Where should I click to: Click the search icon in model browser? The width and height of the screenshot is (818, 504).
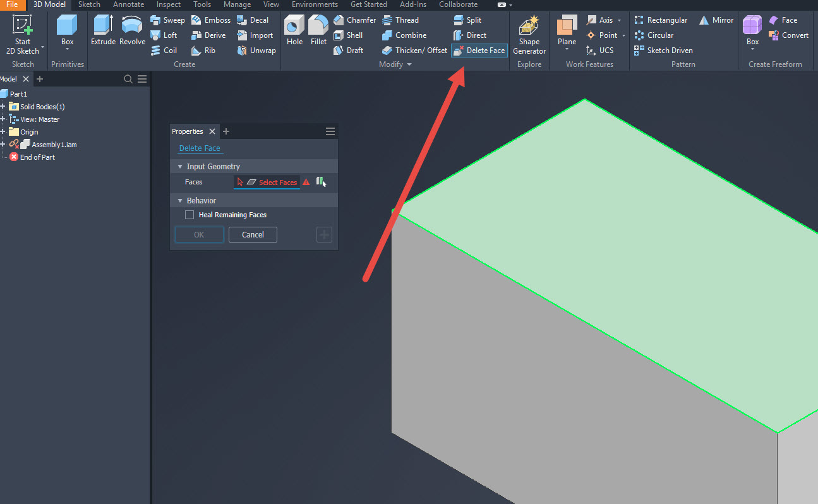128,78
